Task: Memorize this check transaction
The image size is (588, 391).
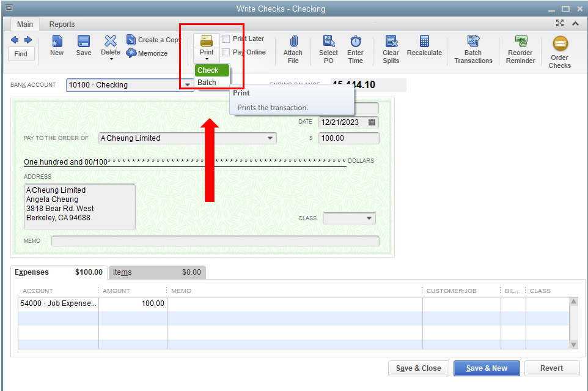Action: click(x=147, y=53)
